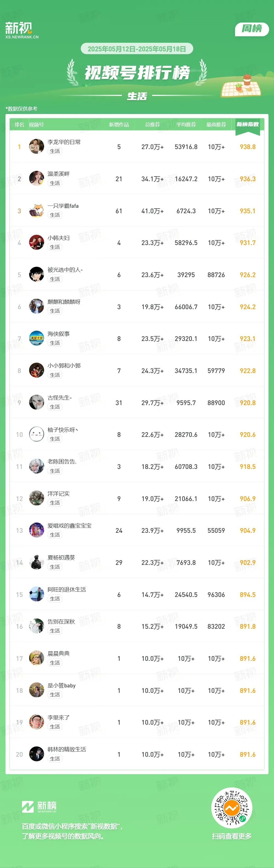274x868 pixels.
Task: Select the 总推荐 column header
Action: pos(152,125)
